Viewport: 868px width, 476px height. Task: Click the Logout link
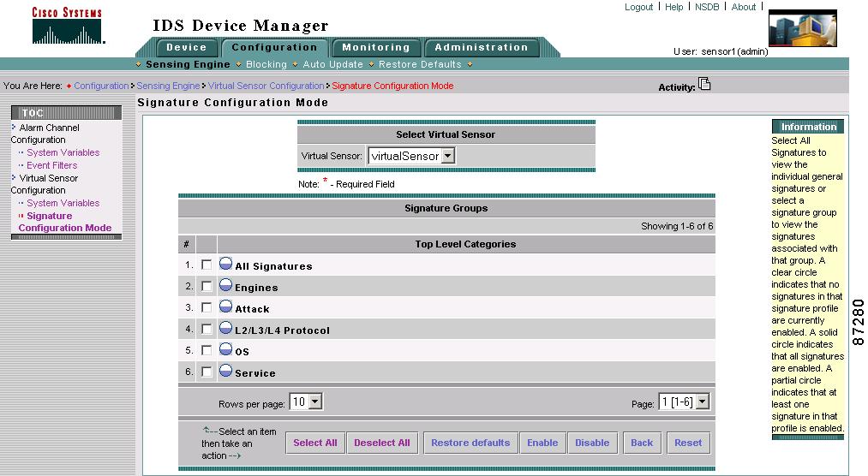pyautogui.click(x=638, y=7)
